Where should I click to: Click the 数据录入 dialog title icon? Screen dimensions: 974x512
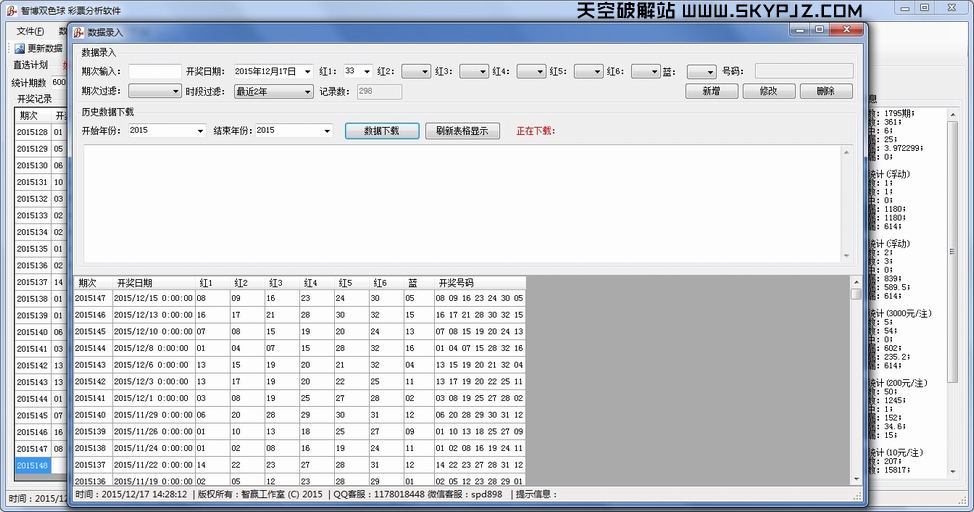pyautogui.click(x=77, y=32)
